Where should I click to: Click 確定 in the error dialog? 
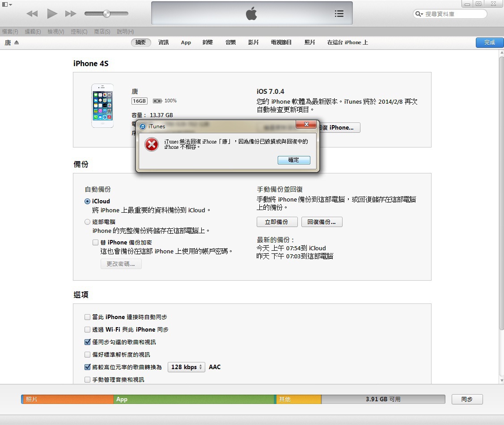293,160
